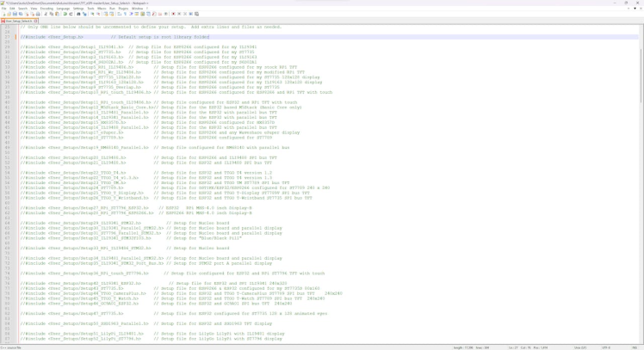Viewport: 644px width, 350px height.
Task: Click the Replace toolbar icon
Action: tap(84, 14)
